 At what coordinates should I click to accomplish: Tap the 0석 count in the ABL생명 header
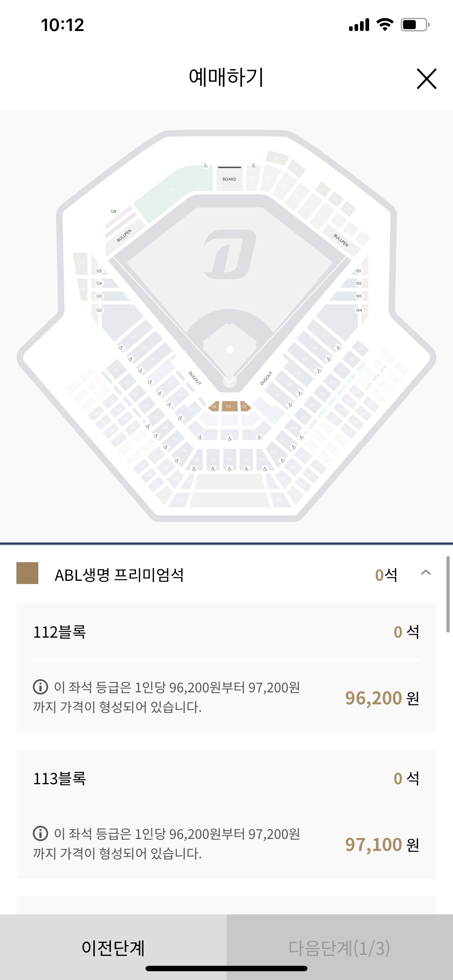pos(386,575)
